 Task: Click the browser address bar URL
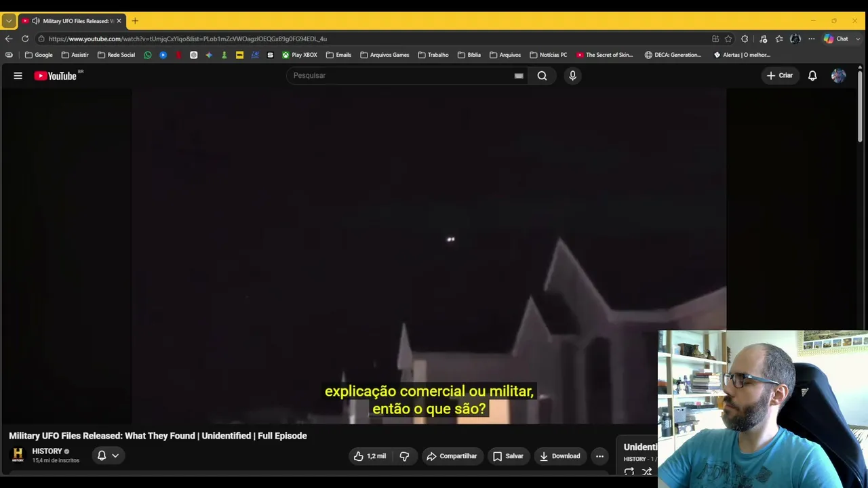[x=188, y=39]
